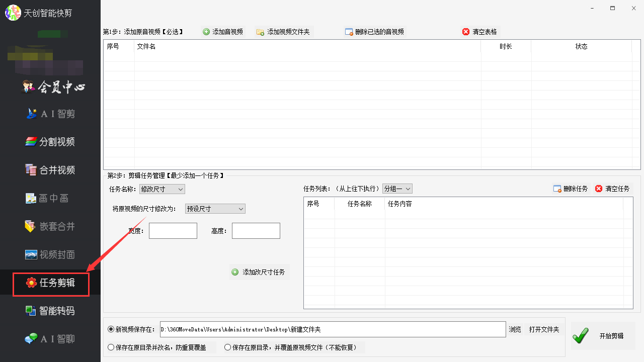This screenshot has width=644, height=362.
Task: Open the 分组一 group selection dropdown
Action: point(397,188)
